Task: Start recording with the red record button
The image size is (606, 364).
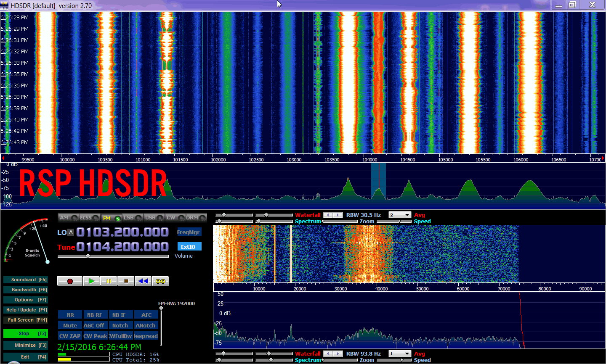Action: [x=70, y=281]
